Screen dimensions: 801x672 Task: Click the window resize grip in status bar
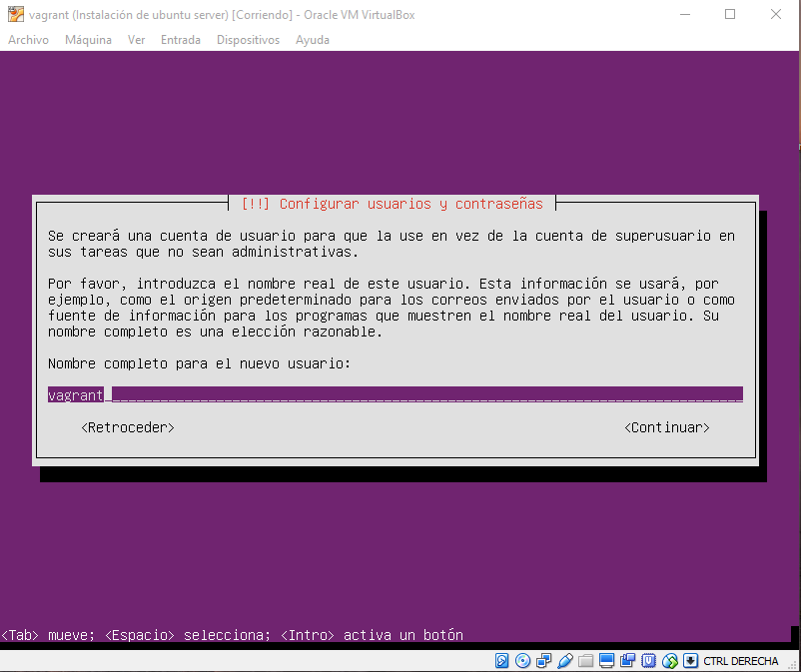click(793, 664)
